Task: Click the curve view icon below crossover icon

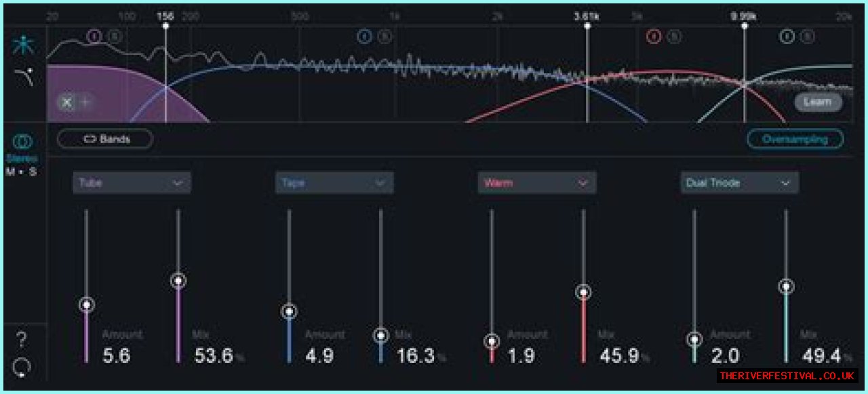Action: pos(24,78)
